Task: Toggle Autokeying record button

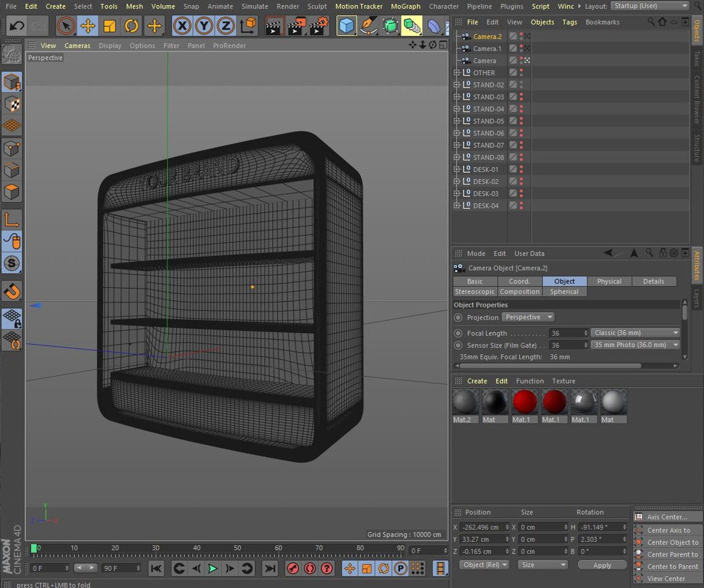Action: (309, 568)
